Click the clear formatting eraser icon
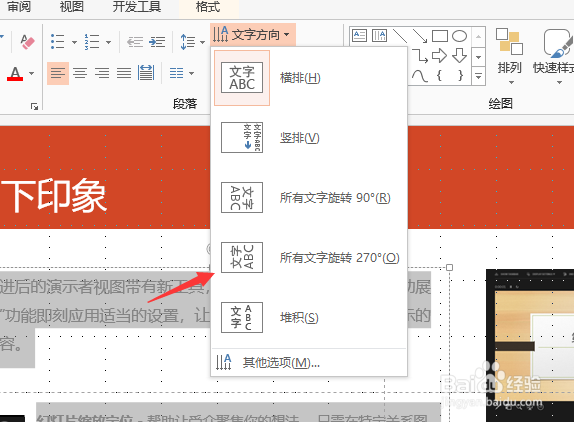The width and height of the screenshot is (574, 422). coord(27,42)
